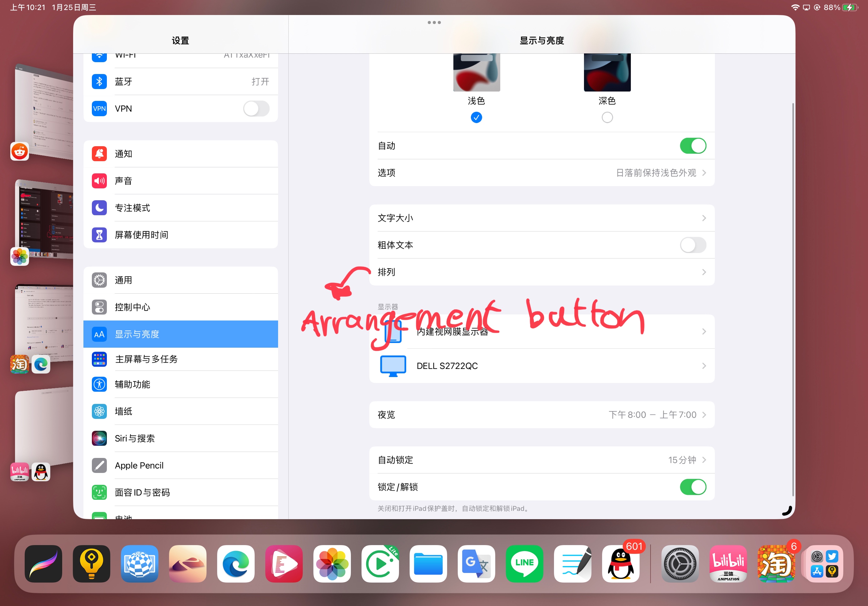Enable the 粗体文本 bold text switch
Image resolution: width=868 pixels, height=606 pixels.
pyautogui.click(x=693, y=245)
